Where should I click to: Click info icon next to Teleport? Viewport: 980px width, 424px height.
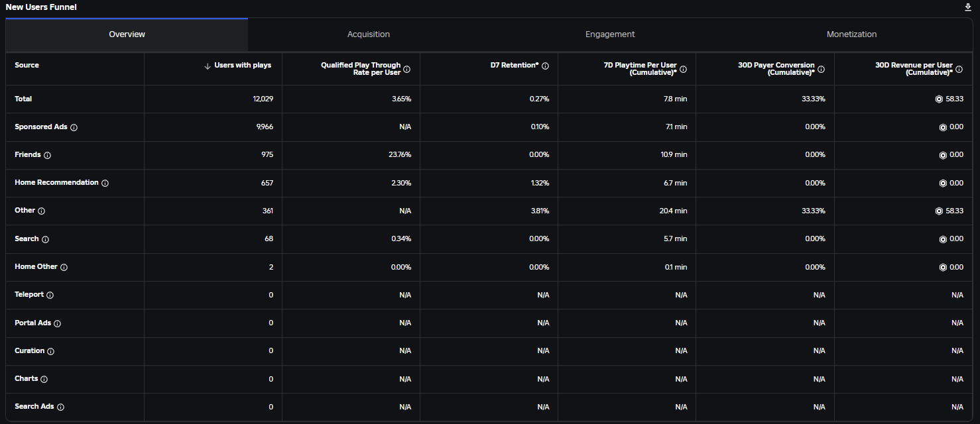[x=50, y=295]
